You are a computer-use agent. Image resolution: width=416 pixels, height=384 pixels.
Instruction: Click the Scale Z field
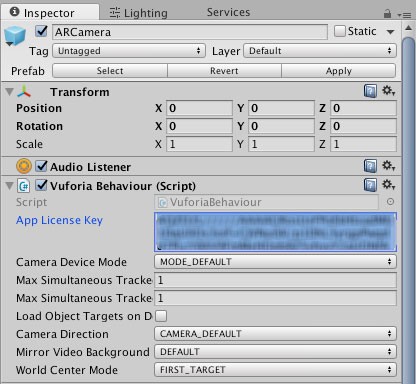click(x=363, y=144)
